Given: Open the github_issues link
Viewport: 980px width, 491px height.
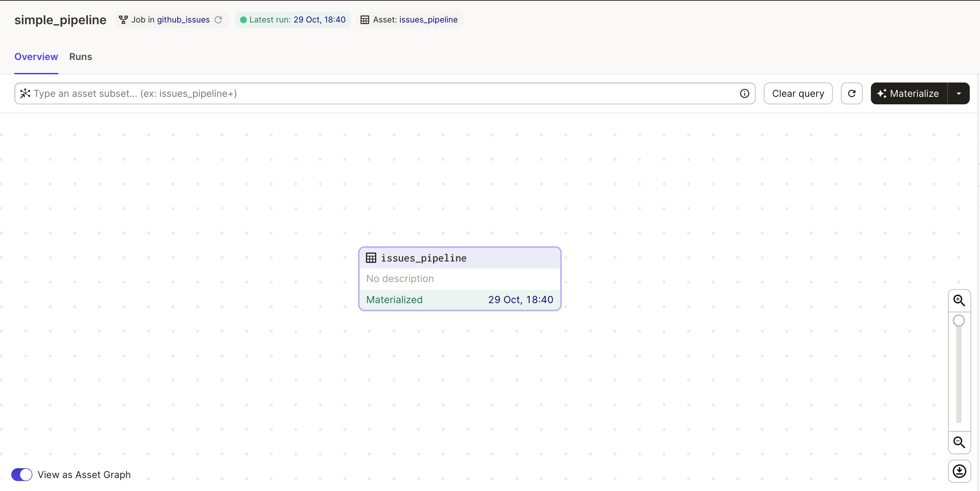Looking at the screenshot, I should coord(183,20).
